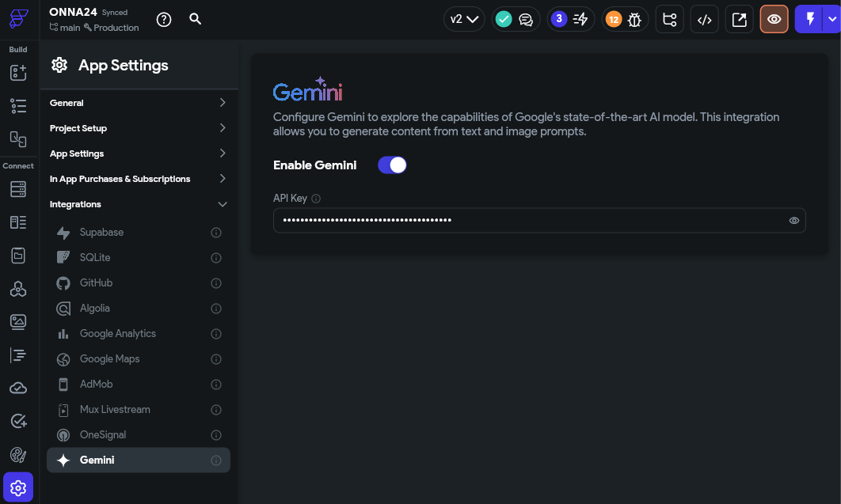Open optimizations badge showing 3
Viewport: 841px width, 504px height.
(571, 19)
